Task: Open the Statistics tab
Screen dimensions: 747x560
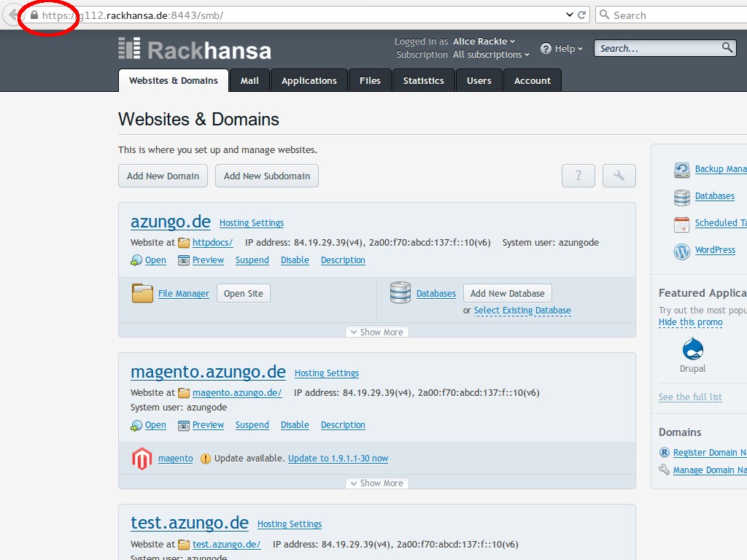Action: (424, 80)
